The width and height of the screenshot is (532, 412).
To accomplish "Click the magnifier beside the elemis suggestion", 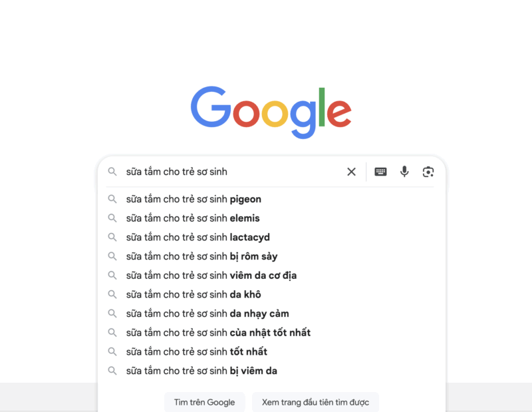I will [x=112, y=218].
